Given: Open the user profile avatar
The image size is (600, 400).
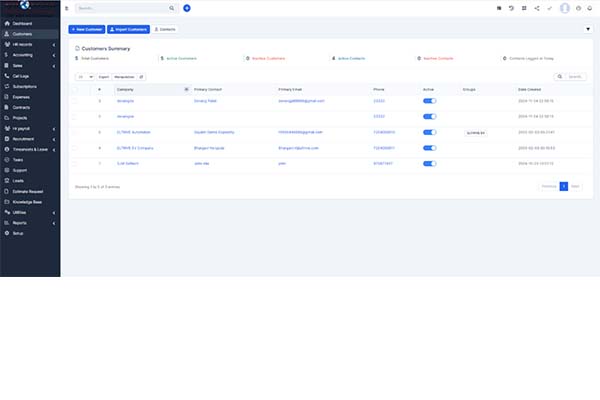Looking at the screenshot, I should tap(565, 8).
